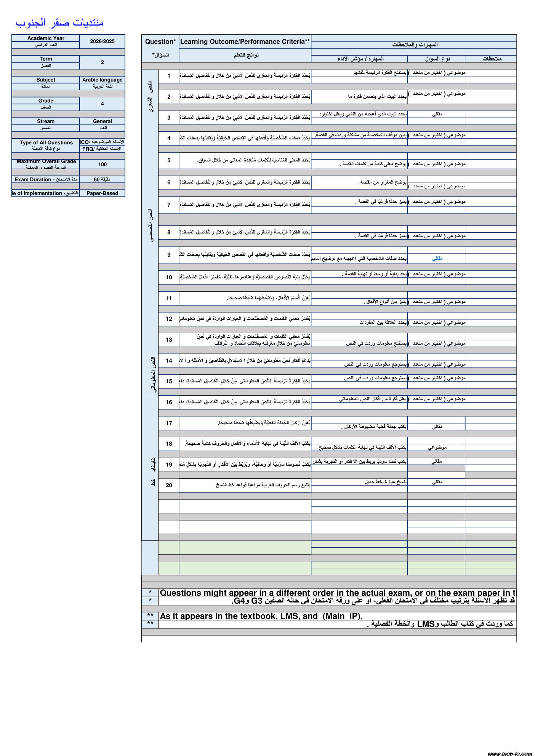
Task: Click the 'ملاحظات' notes column header
Action: click(x=492, y=59)
